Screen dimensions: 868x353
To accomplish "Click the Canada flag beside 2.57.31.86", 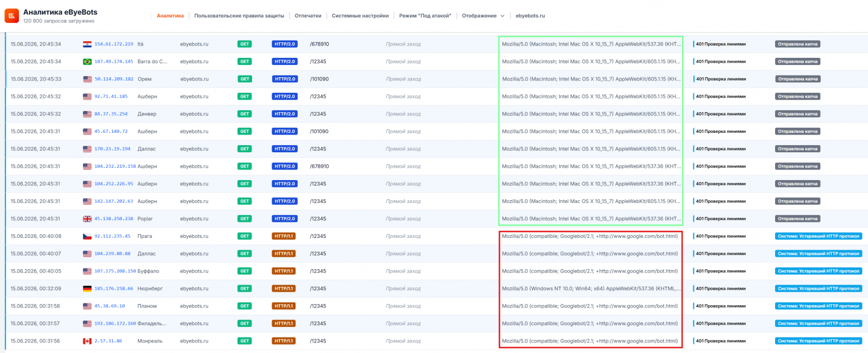I will pos(87,341).
